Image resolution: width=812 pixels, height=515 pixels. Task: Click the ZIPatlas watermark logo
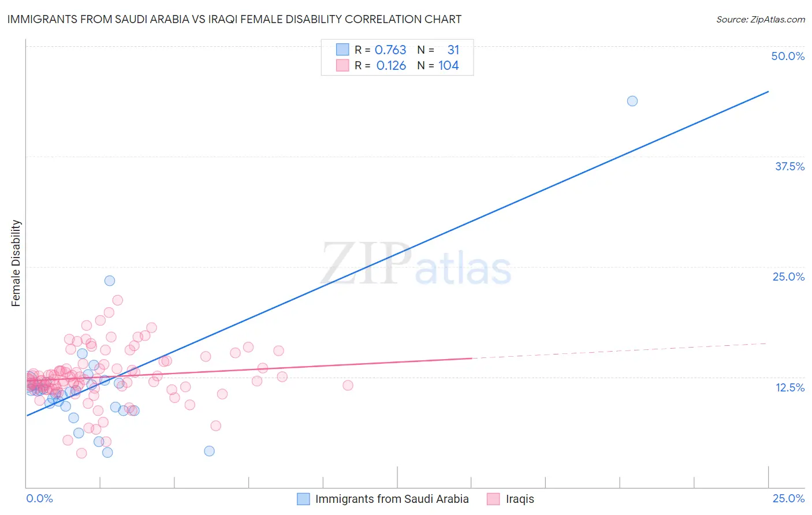(416, 264)
